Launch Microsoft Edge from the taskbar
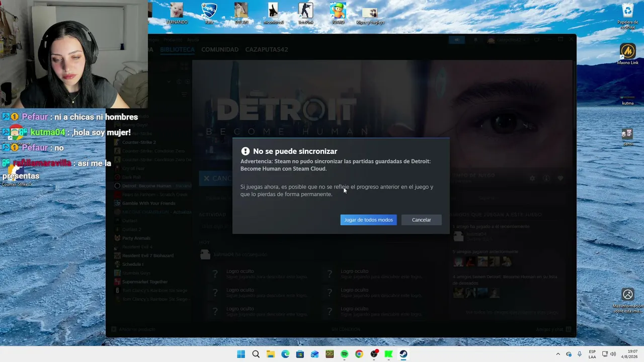The width and height of the screenshot is (644, 362). click(x=285, y=354)
